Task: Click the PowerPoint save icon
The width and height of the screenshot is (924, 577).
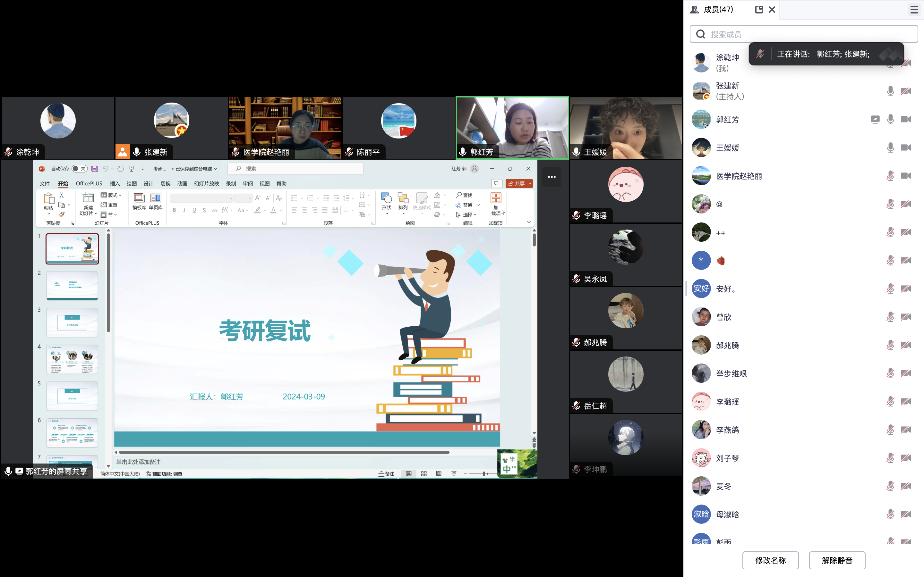Action: tap(94, 169)
